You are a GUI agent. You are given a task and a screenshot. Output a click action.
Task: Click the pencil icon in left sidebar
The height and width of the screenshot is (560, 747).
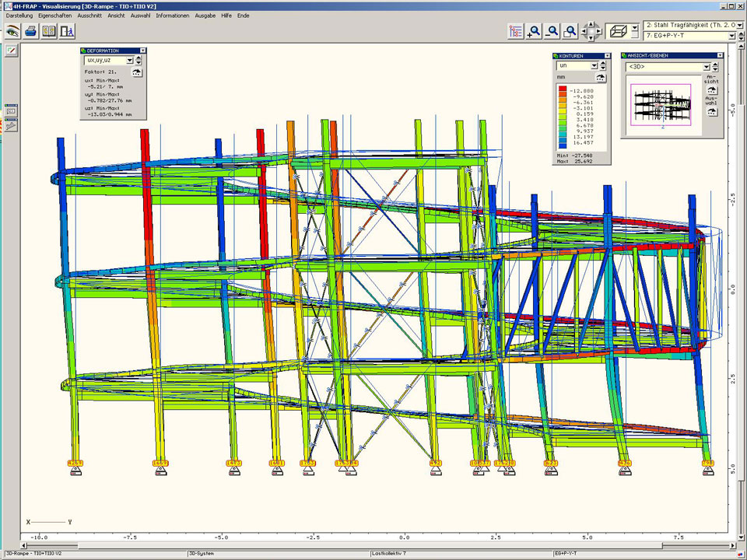(11, 50)
